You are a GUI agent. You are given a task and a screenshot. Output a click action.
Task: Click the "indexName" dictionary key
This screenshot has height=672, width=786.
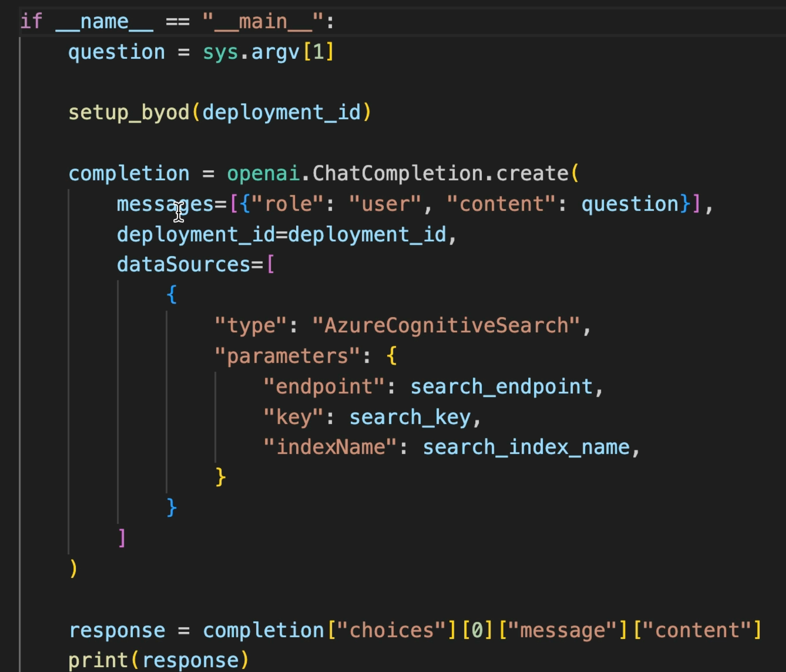(329, 447)
